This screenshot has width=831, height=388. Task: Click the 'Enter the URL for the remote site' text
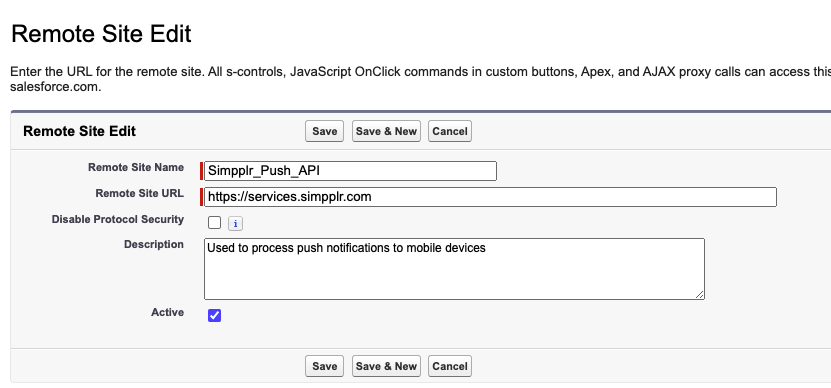pos(107,72)
